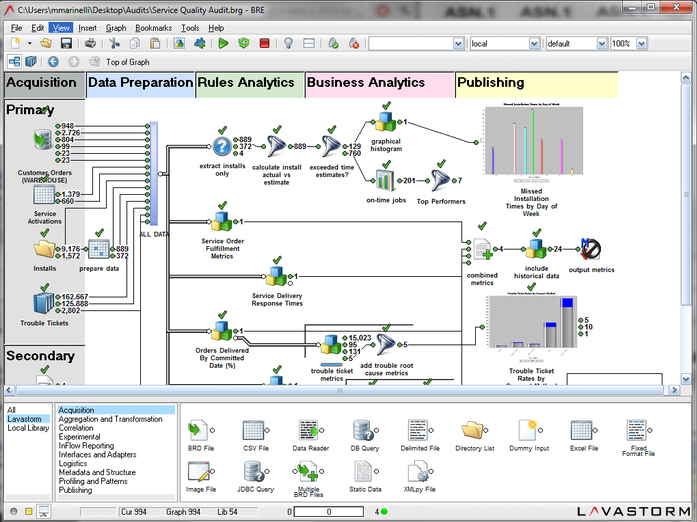Select the 'Local Library' list entry

point(28,428)
